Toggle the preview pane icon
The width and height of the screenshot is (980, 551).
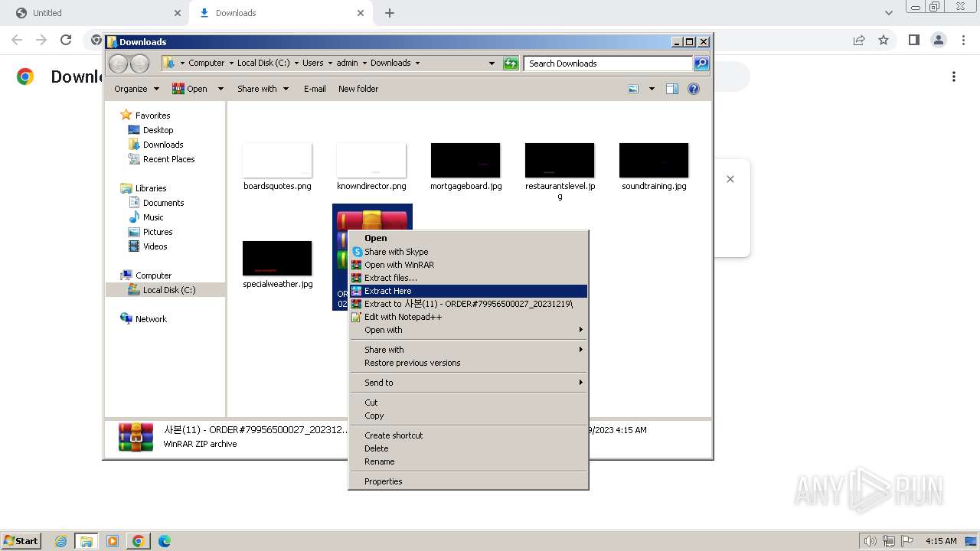pyautogui.click(x=672, y=89)
